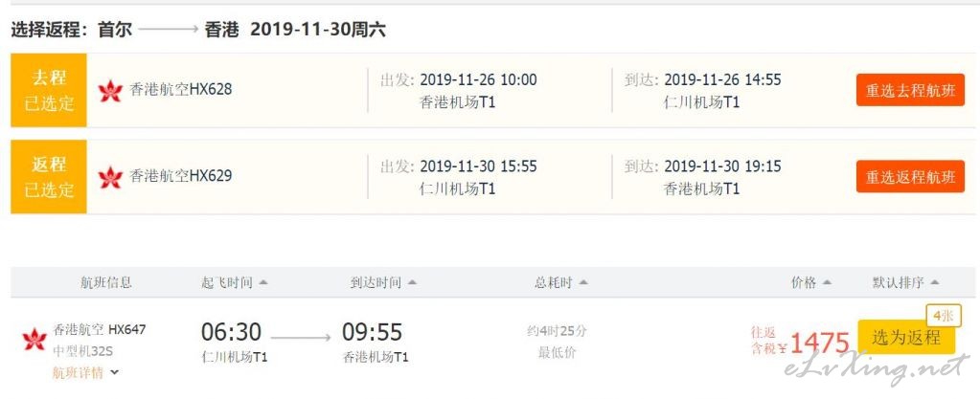Click the HX647 flight number text

(x=126, y=330)
